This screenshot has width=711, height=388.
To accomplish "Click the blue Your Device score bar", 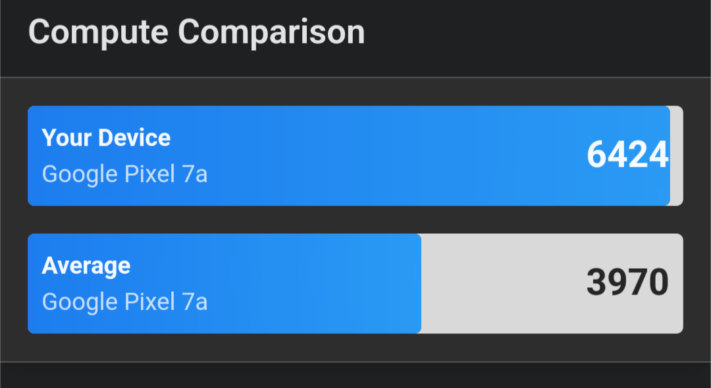I will pyautogui.click(x=349, y=156).
